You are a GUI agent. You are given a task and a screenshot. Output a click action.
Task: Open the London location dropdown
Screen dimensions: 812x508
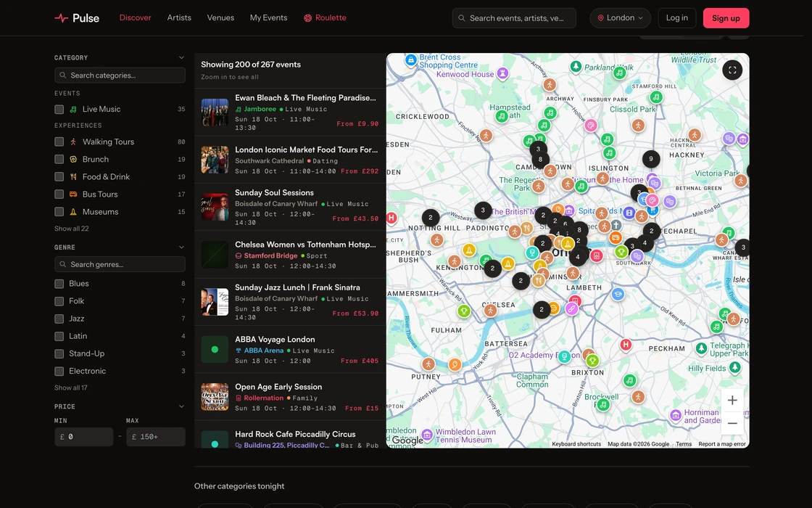coord(620,18)
